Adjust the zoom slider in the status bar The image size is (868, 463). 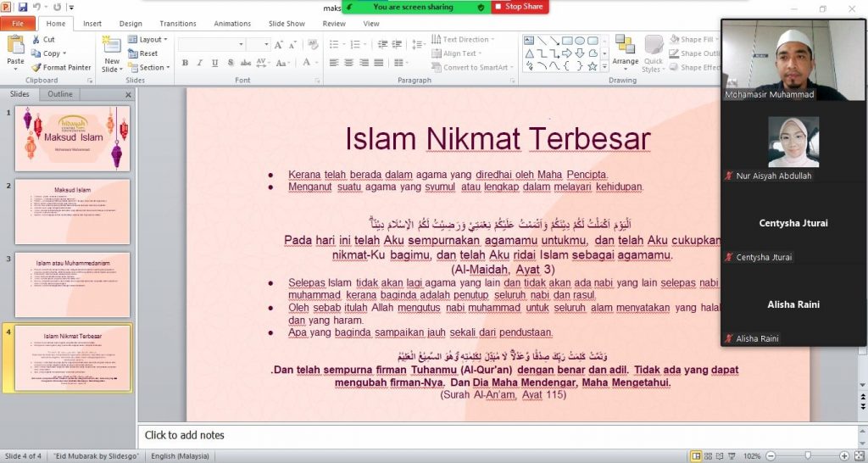pyautogui.click(x=807, y=456)
